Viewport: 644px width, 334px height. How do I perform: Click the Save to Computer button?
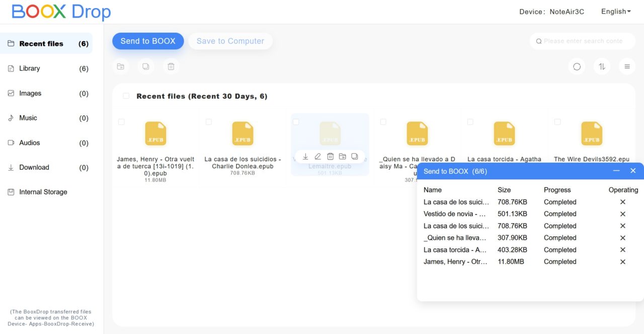[x=230, y=41]
